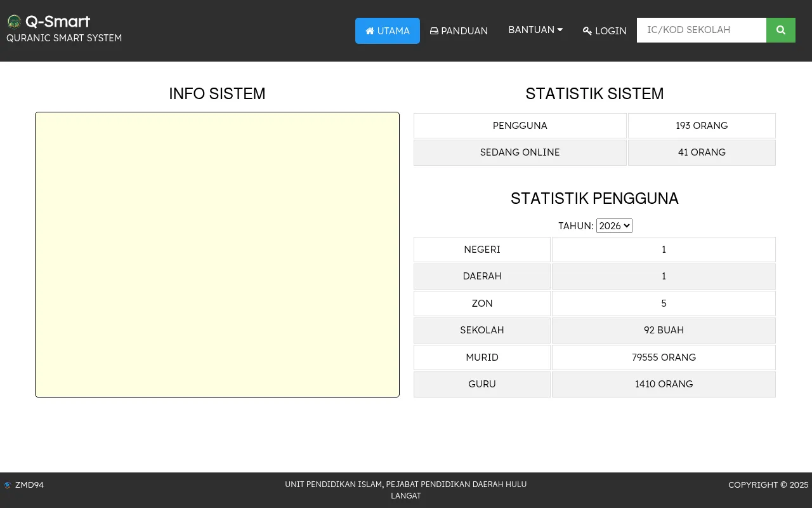Image resolution: width=812 pixels, height=508 pixels.
Task: Click the ZON count value "5"
Action: (x=664, y=304)
